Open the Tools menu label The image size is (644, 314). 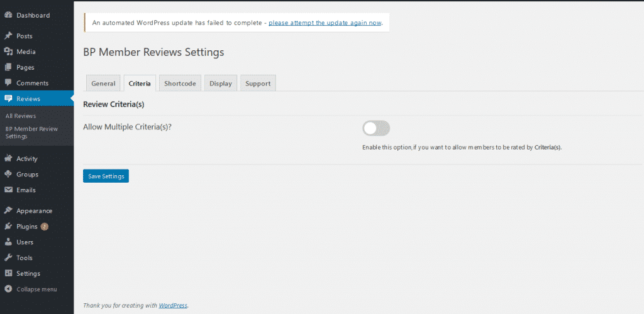coord(25,257)
